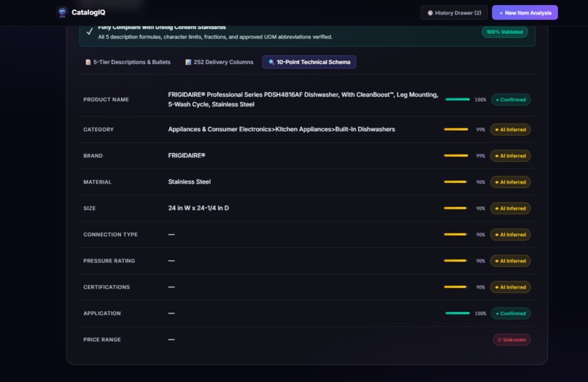
Task: Click the 99% value in Category row
Action: [x=480, y=130]
